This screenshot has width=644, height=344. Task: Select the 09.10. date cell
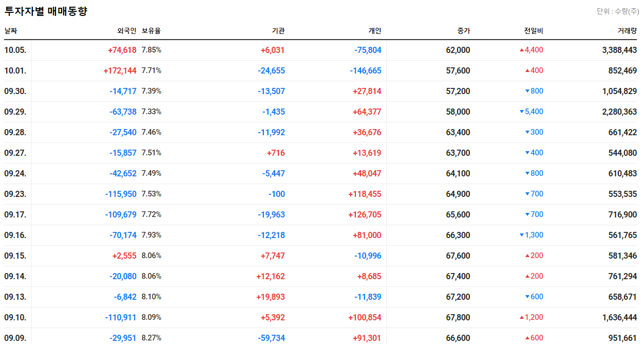(15, 317)
